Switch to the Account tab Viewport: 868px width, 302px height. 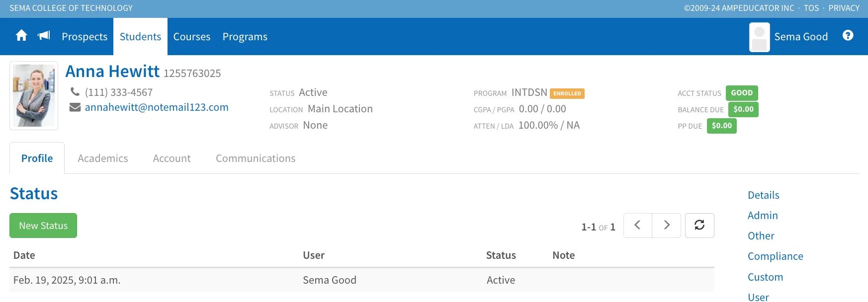172,158
